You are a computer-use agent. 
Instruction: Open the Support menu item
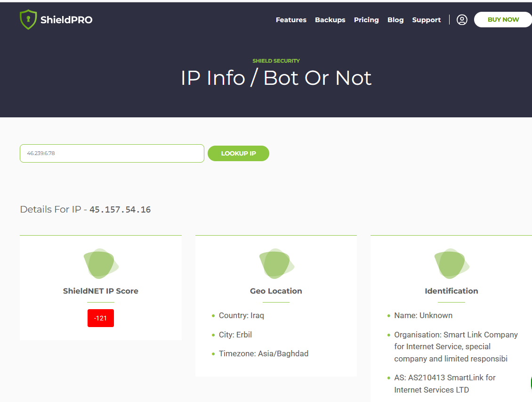pos(427,20)
